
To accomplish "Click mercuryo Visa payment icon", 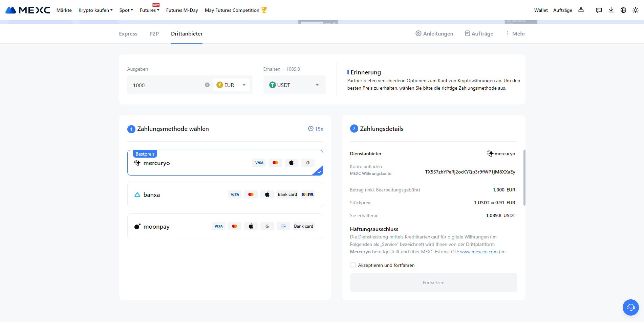I will click(259, 163).
